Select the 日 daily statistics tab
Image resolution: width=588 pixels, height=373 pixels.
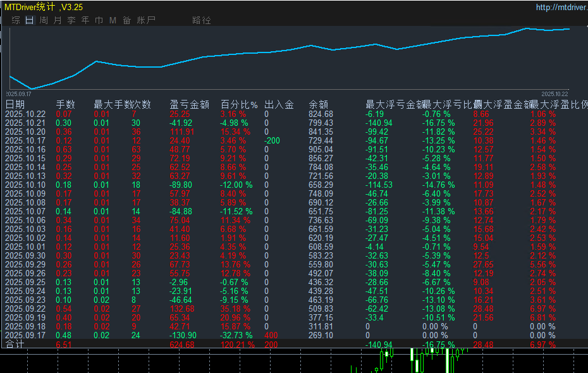tap(30, 20)
